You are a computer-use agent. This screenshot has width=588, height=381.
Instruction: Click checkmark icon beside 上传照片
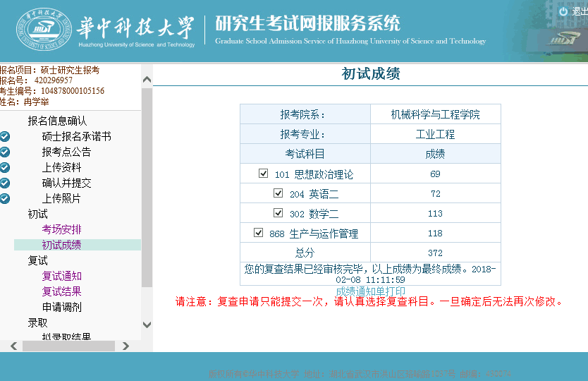coord(5,198)
